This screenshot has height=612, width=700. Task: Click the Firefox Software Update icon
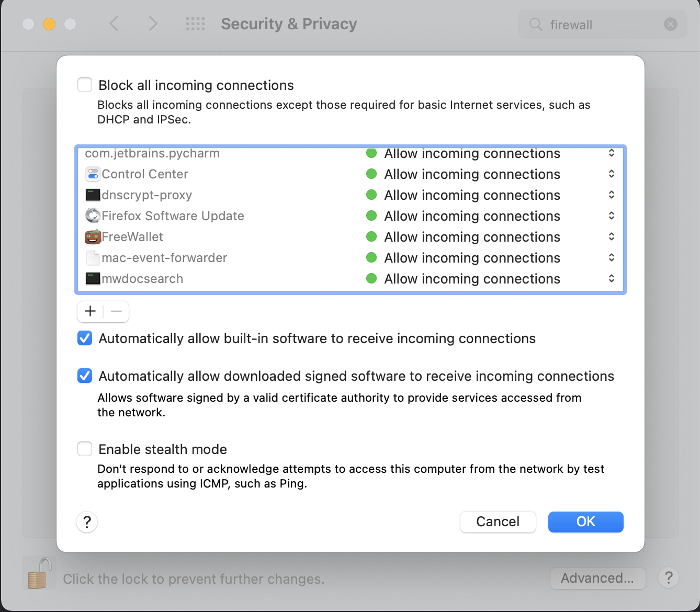coord(93,216)
